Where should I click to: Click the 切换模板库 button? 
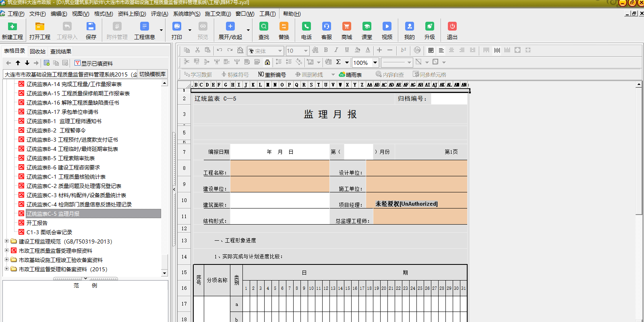click(x=152, y=74)
